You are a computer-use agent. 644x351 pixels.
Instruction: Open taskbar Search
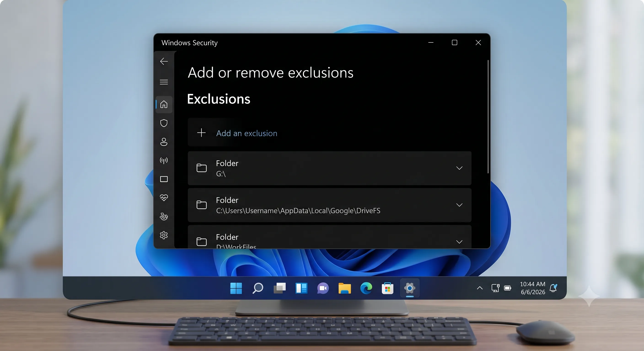(x=258, y=288)
